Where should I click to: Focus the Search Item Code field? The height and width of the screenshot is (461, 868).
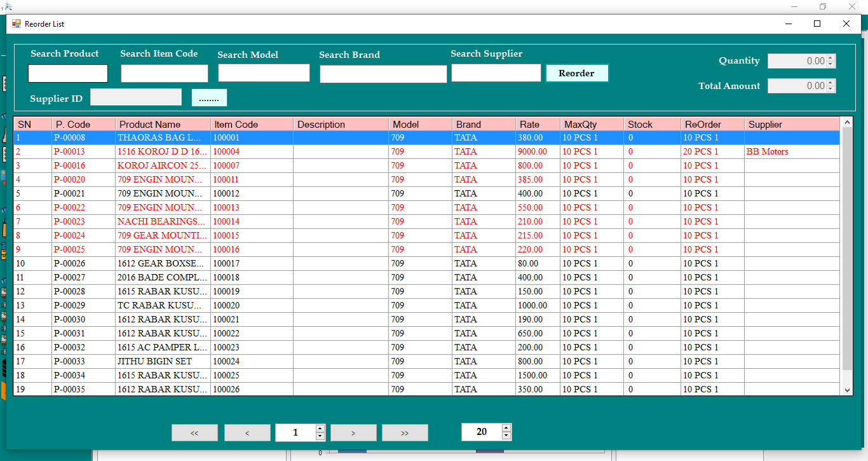click(x=164, y=74)
